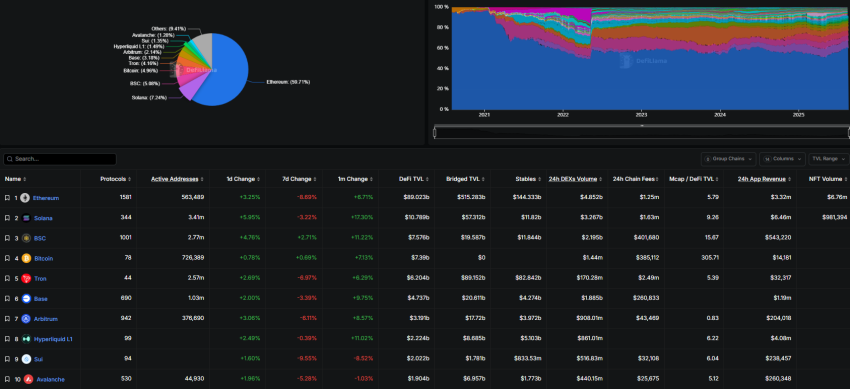850x389 pixels.
Task: Click Solana's active addresses value 3.41m
Action: [195, 218]
